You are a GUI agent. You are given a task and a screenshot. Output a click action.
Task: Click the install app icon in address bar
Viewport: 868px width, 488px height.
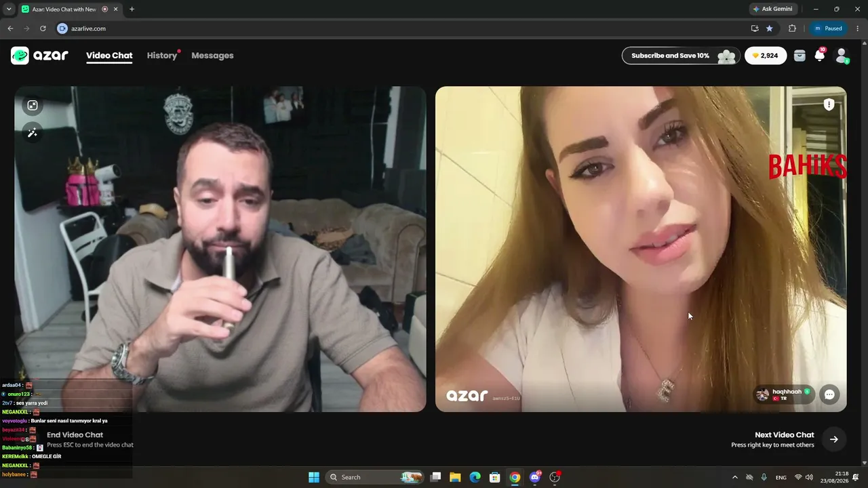tap(755, 28)
